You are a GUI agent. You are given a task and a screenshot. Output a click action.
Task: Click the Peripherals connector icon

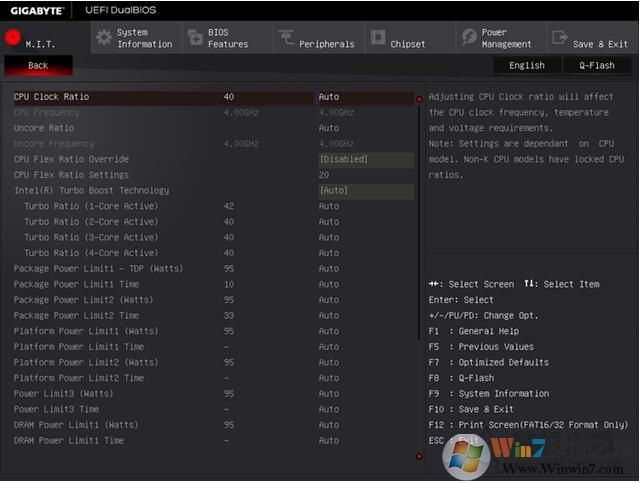(287, 38)
